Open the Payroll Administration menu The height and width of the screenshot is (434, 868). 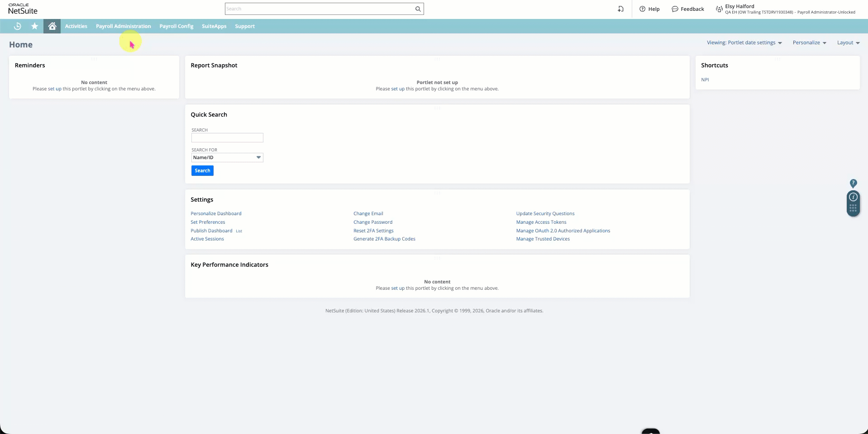(x=124, y=26)
